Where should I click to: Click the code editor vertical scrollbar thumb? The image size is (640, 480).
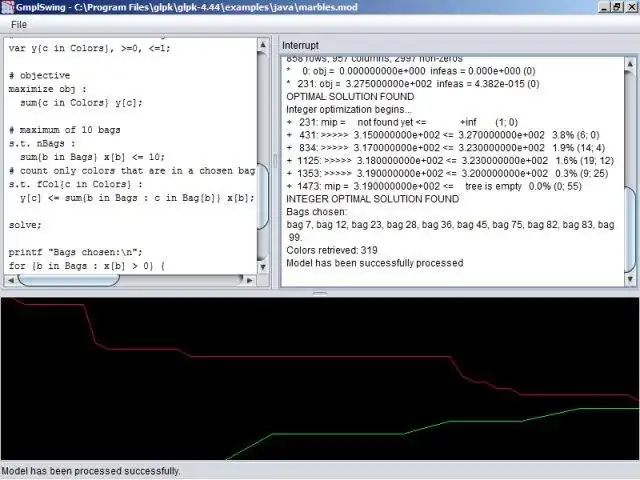tap(263, 196)
